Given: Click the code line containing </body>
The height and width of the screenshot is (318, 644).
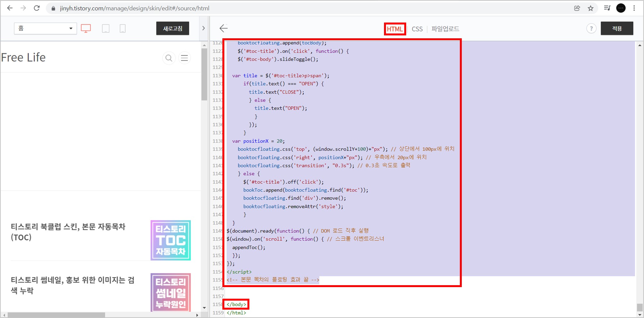Looking at the screenshot, I should [x=236, y=304].
